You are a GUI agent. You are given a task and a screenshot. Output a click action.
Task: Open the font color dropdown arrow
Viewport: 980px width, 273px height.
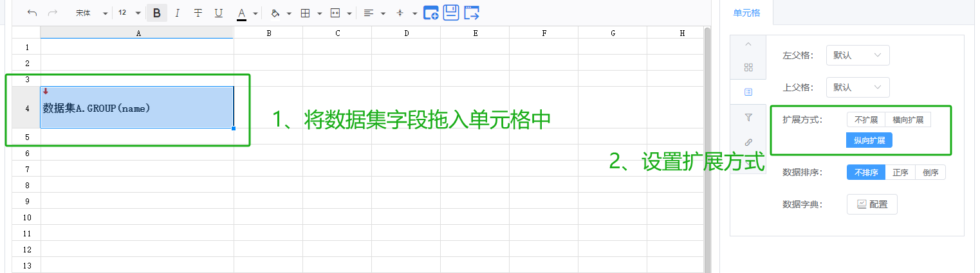coord(255,13)
